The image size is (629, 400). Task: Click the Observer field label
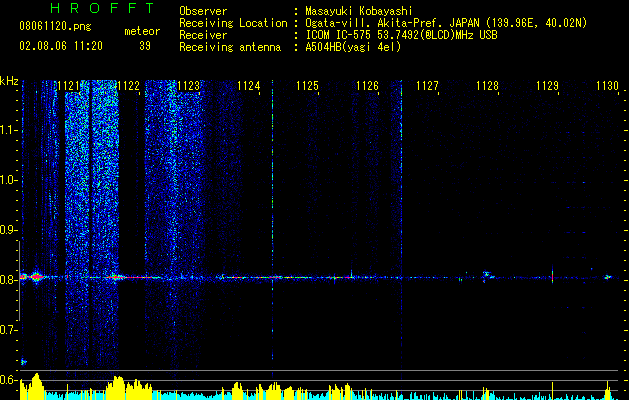(x=203, y=11)
